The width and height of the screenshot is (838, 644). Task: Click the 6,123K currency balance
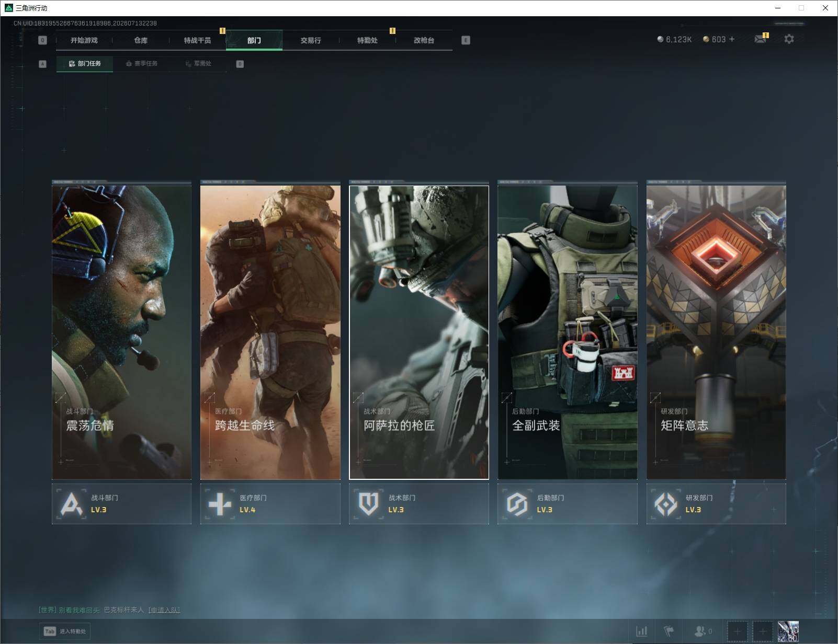(x=674, y=39)
